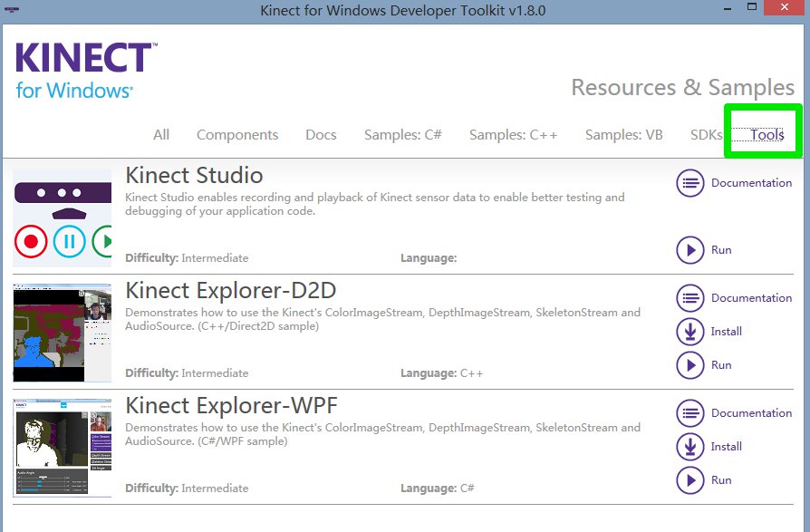Click the 'Language: C#' label
The width and height of the screenshot is (810, 532).
click(438, 488)
